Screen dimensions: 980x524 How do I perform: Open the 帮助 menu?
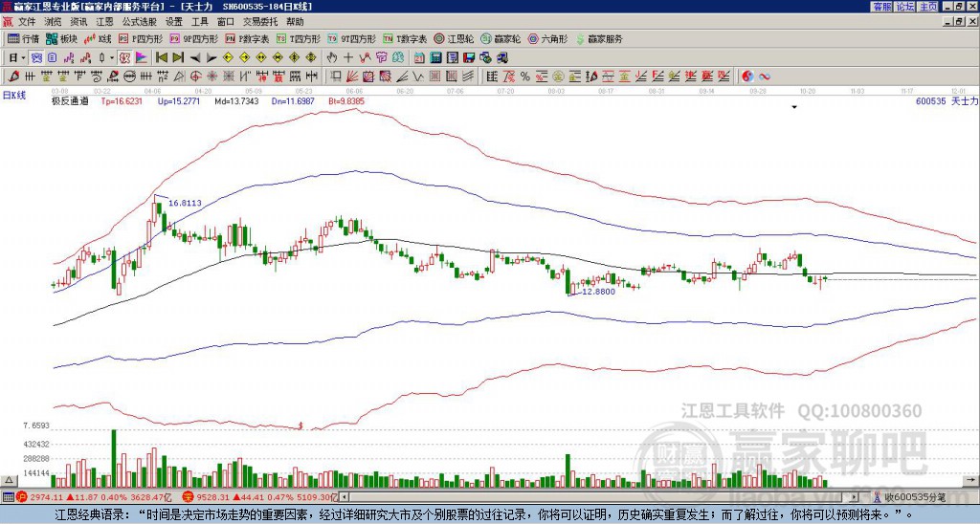[x=295, y=22]
